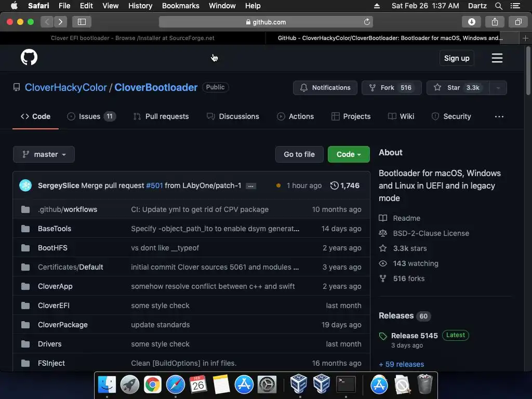Open the Safari share button

495,22
